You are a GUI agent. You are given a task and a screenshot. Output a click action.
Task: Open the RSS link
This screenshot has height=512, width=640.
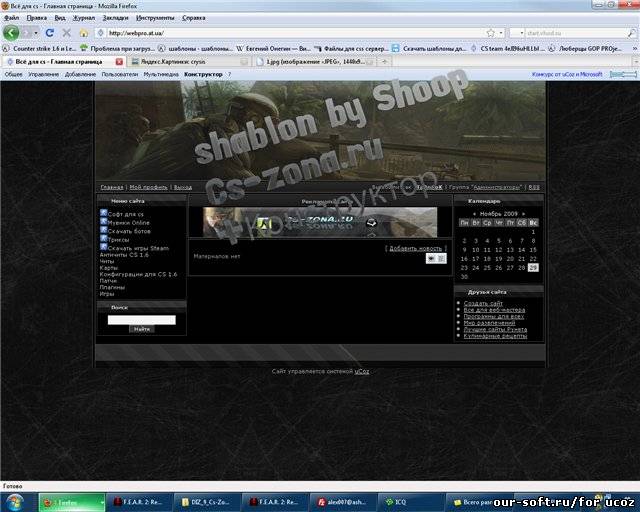click(534, 187)
